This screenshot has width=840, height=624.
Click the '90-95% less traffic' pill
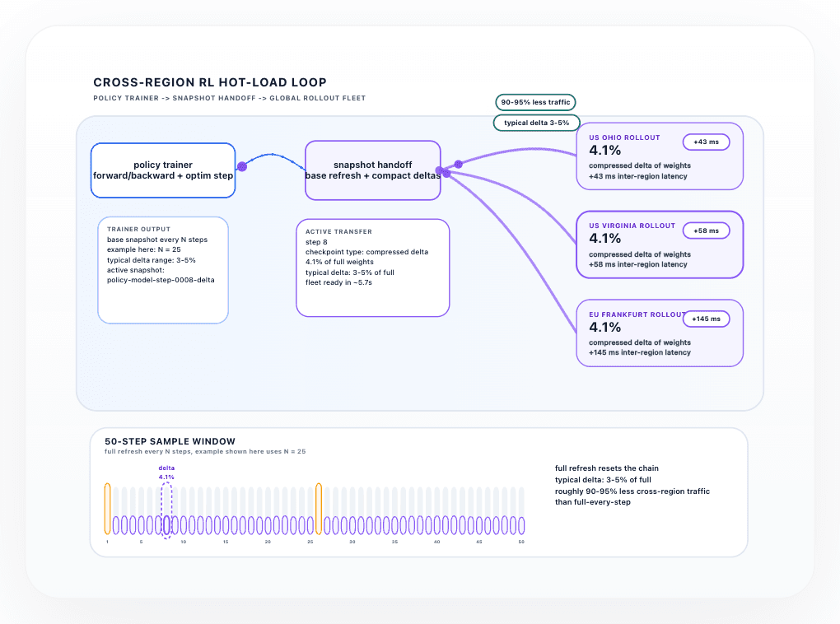pos(535,102)
